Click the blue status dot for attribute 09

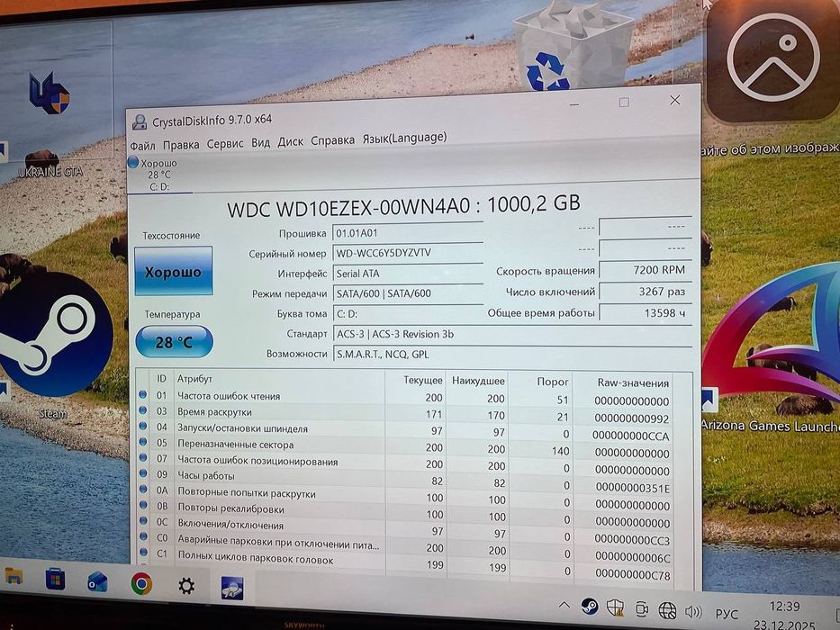(x=143, y=473)
